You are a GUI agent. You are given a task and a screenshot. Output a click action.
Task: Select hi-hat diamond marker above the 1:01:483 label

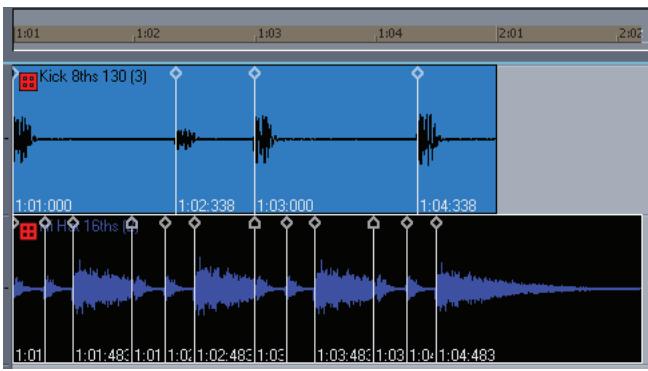click(73, 223)
